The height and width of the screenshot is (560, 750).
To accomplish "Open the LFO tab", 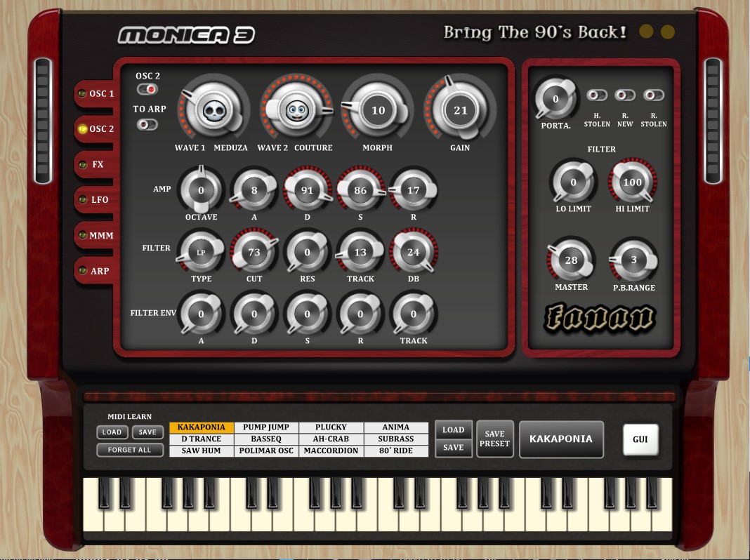I will pos(99,200).
